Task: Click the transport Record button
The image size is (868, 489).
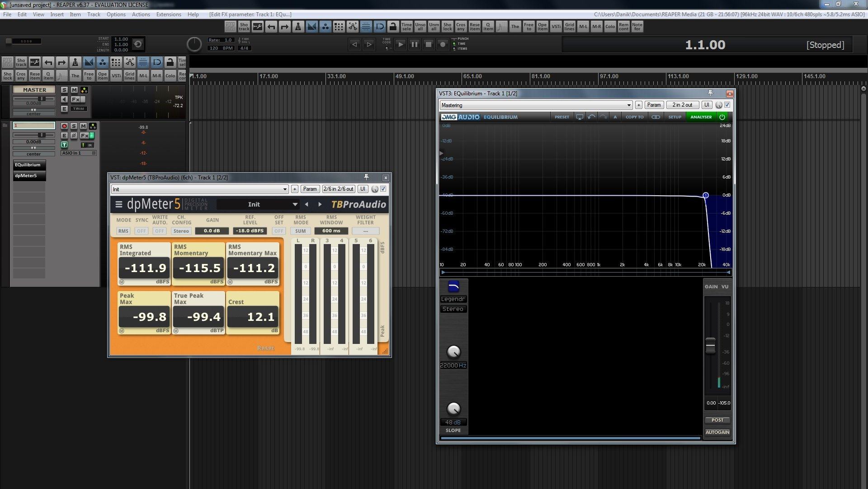Action: pyautogui.click(x=443, y=44)
